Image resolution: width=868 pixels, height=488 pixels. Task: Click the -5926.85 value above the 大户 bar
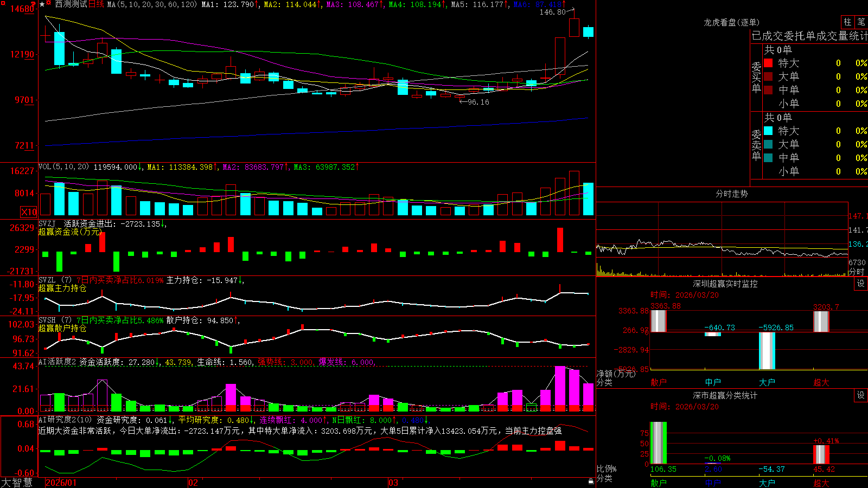click(x=776, y=328)
